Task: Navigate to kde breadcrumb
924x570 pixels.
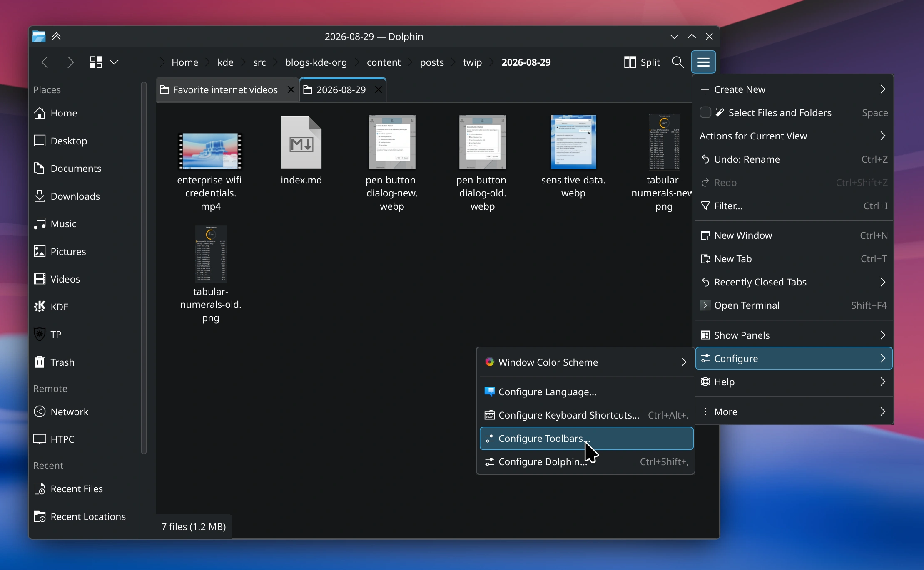Action: pos(225,62)
